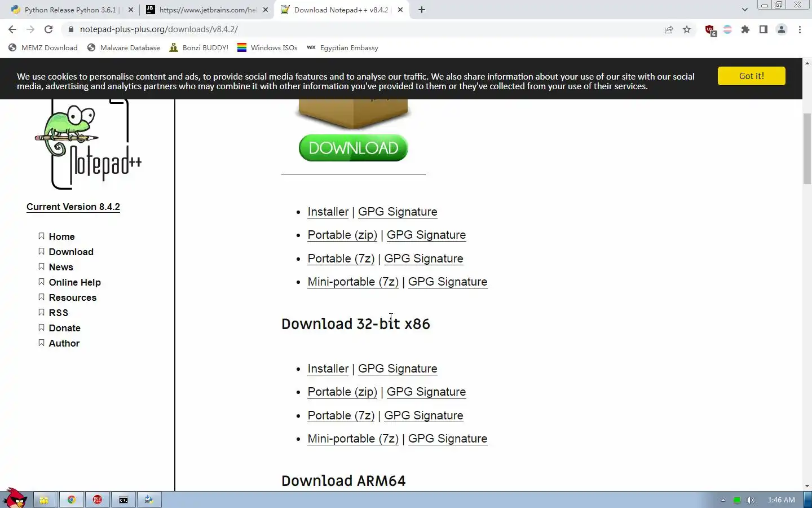This screenshot has width=812, height=508.
Task: Click the Notepad++ chameleon logo
Action: click(x=88, y=144)
